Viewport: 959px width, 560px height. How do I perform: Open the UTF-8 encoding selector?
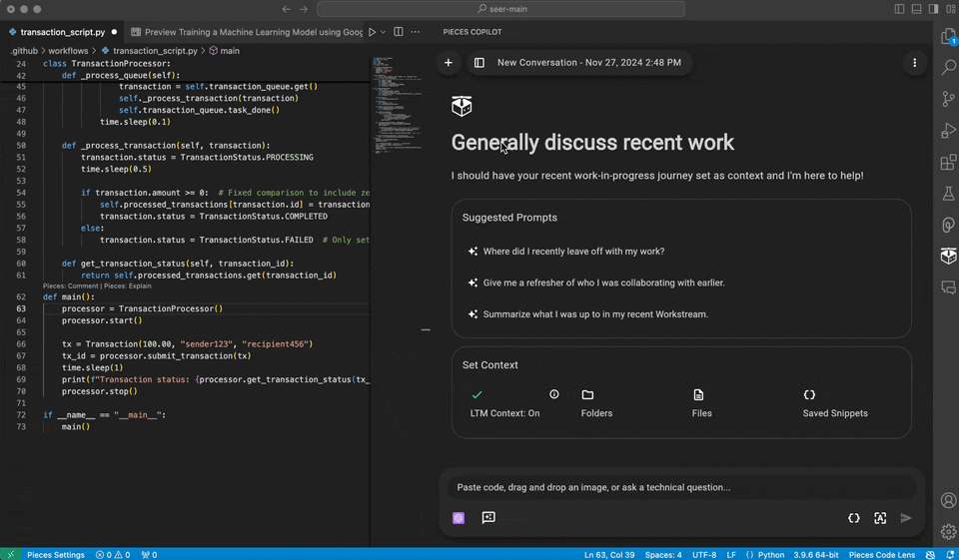(x=704, y=554)
